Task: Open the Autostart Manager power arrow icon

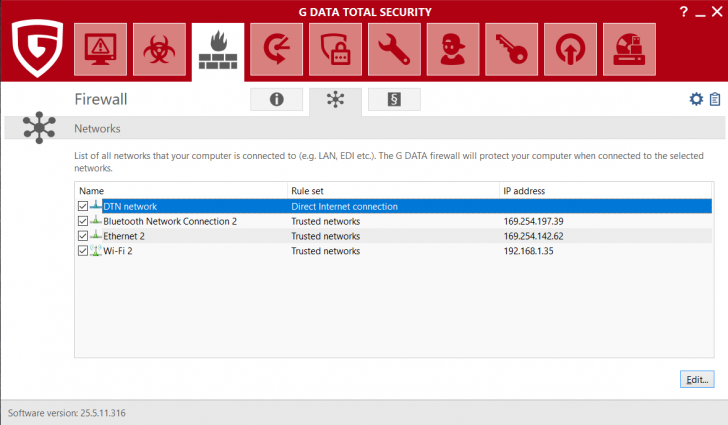Action: tap(570, 49)
